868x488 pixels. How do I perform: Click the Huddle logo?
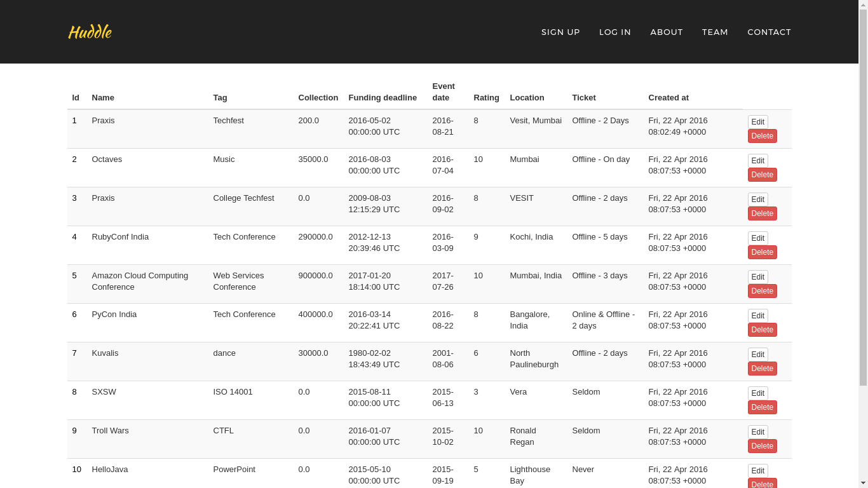click(90, 32)
